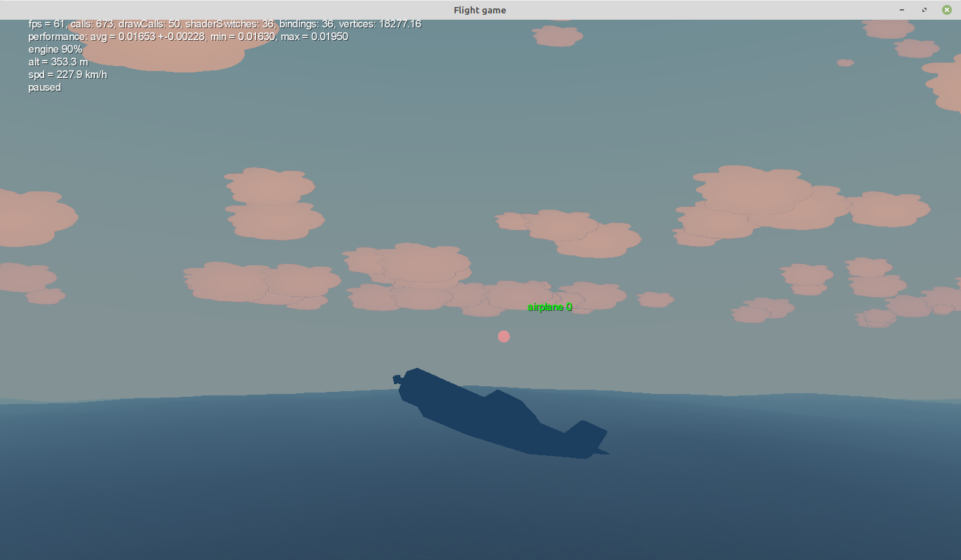The image size is (961, 560).
Task: Close the Flight game window
Action: pyautogui.click(x=947, y=10)
